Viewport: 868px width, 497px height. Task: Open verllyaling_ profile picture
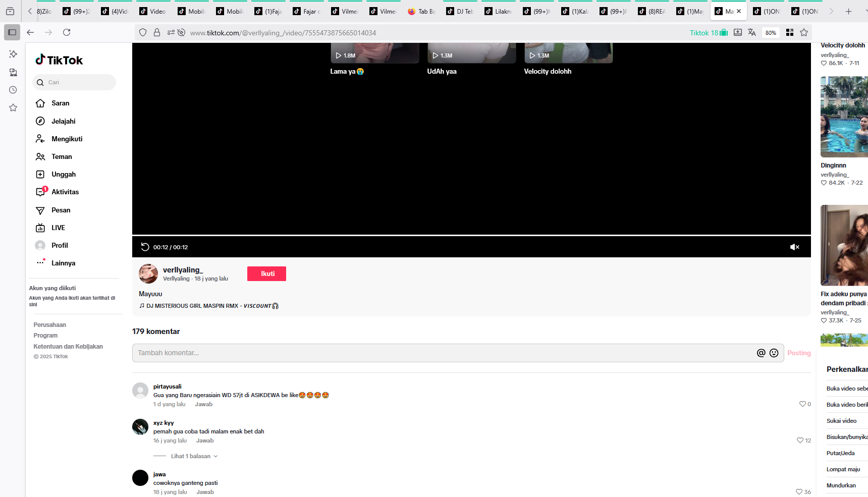click(148, 273)
